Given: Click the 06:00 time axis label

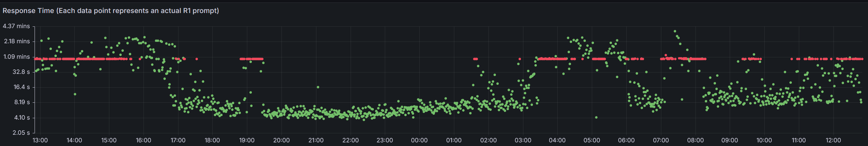Looking at the screenshot, I should (x=626, y=140).
